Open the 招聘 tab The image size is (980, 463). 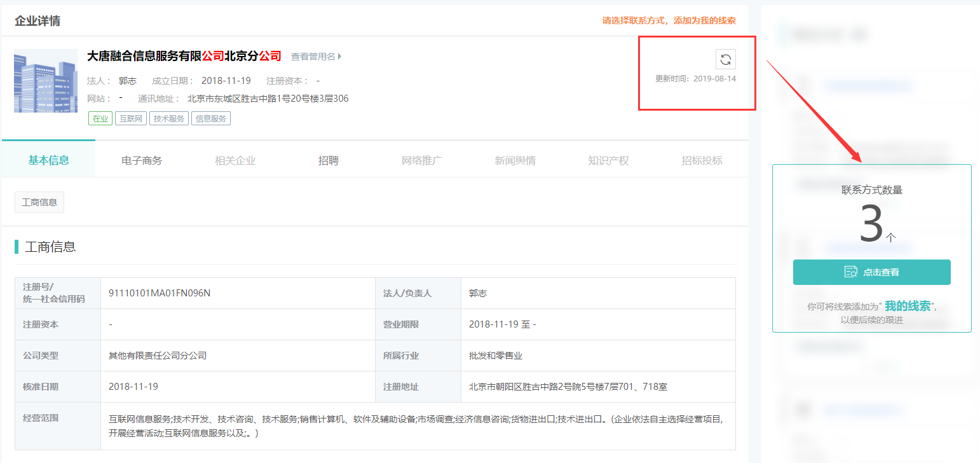[329, 160]
